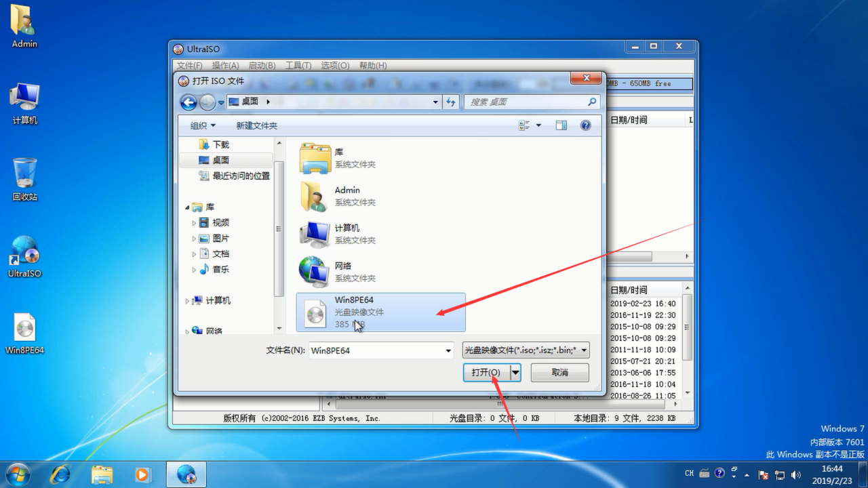Image resolution: width=868 pixels, height=488 pixels.
Task: Click the refresh button next to address bar
Action: pos(451,102)
